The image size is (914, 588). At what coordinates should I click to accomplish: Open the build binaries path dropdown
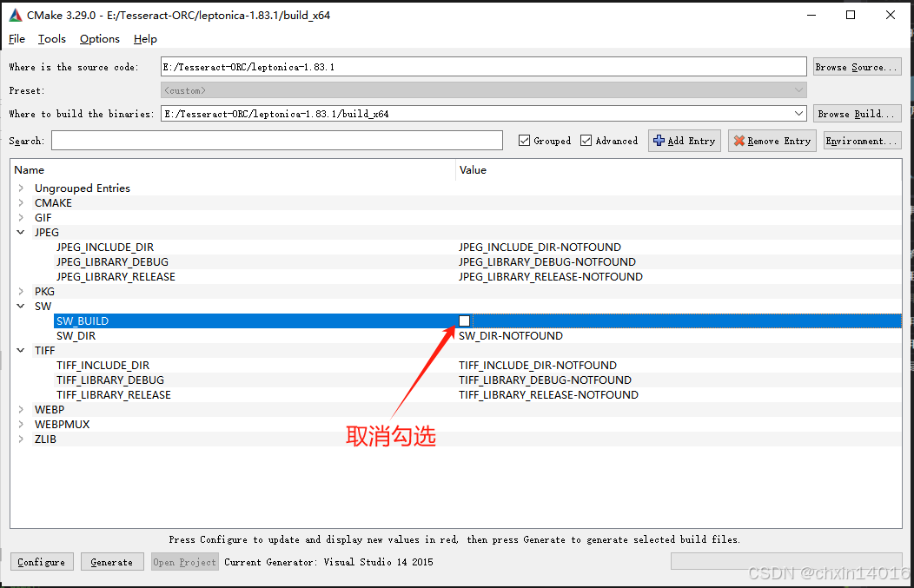(x=798, y=114)
